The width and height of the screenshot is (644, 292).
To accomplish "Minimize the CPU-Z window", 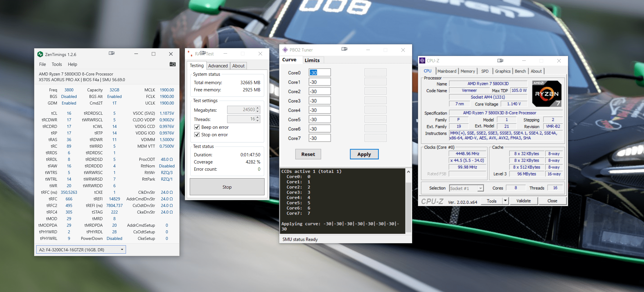I will point(524,60).
